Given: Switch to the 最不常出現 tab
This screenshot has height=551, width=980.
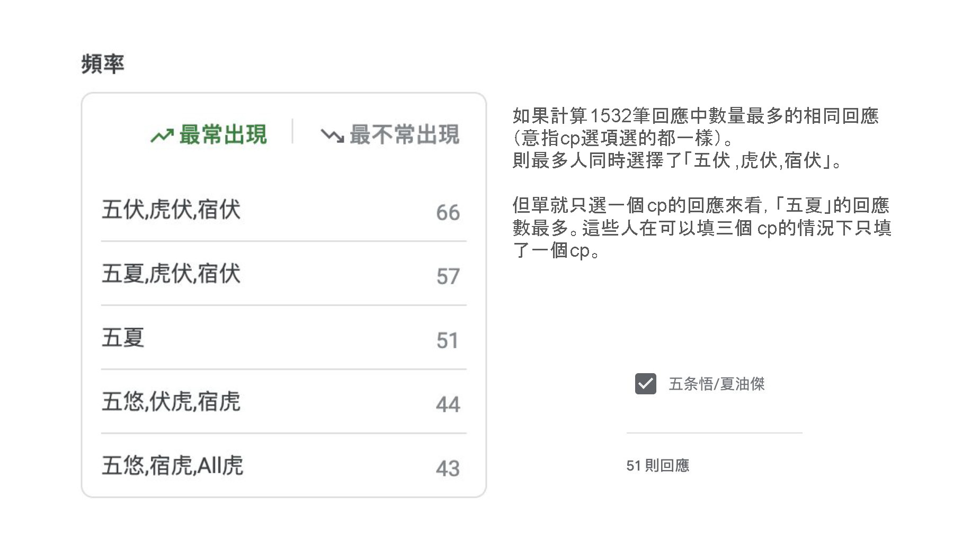Looking at the screenshot, I should point(390,134).
